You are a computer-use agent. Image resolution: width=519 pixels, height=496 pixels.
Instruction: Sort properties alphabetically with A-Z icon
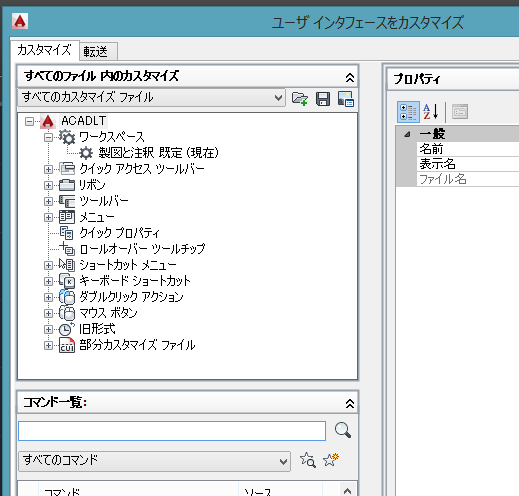coord(431,112)
